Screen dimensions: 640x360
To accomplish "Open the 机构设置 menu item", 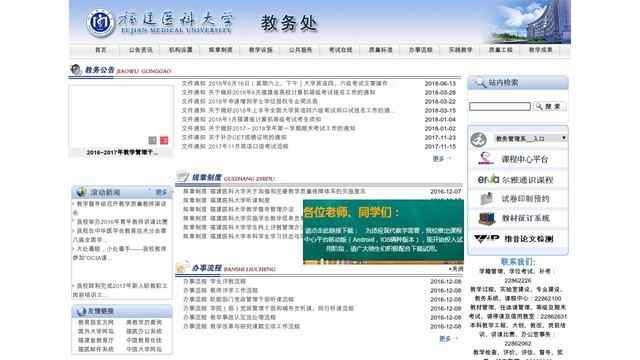I will 180,50.
